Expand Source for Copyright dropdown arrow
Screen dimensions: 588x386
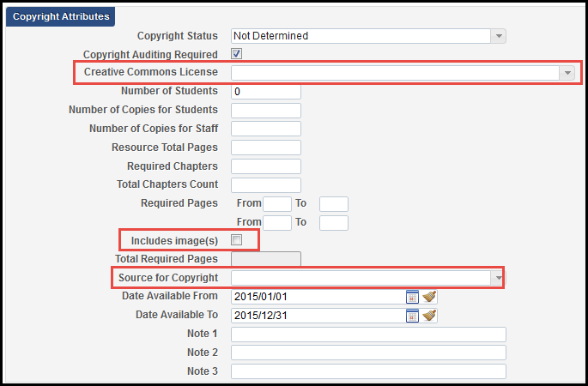point(499,278)
